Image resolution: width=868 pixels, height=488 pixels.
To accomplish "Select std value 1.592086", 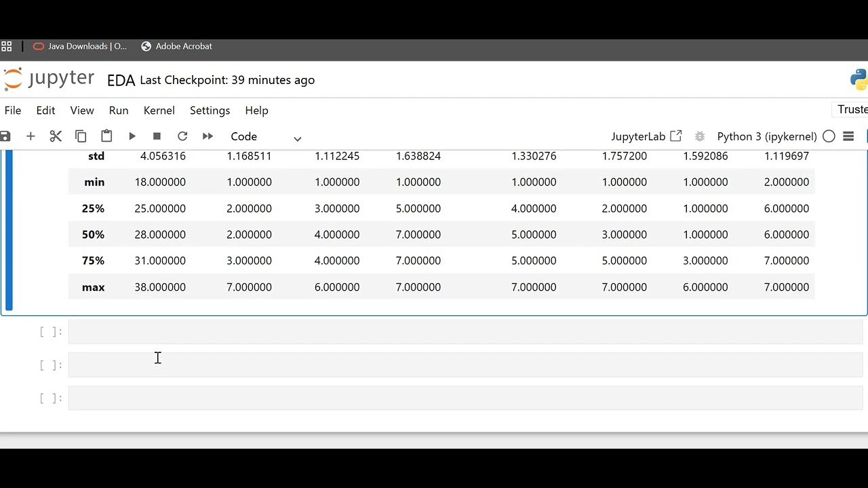I will click(705, 156).
